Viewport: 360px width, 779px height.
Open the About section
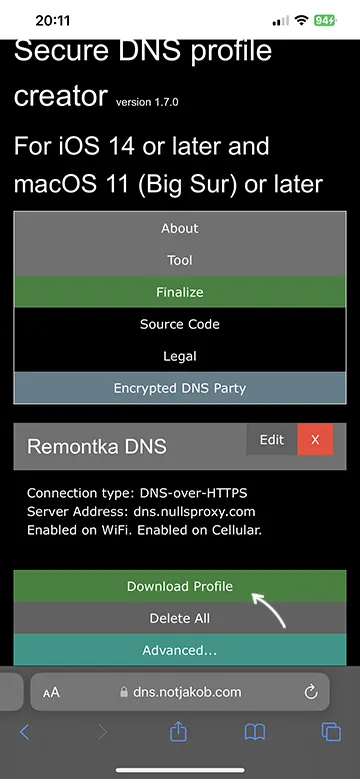click(180, 228)
